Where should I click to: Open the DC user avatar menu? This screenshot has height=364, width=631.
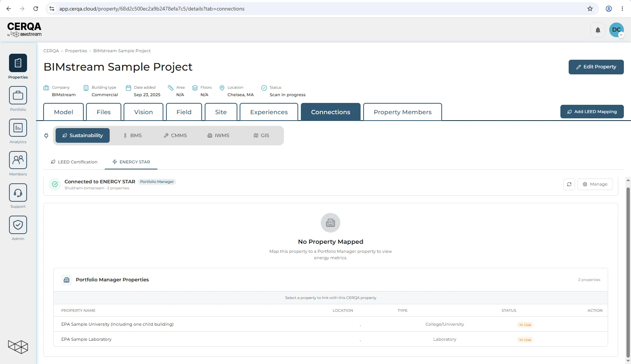coord(616,30)
